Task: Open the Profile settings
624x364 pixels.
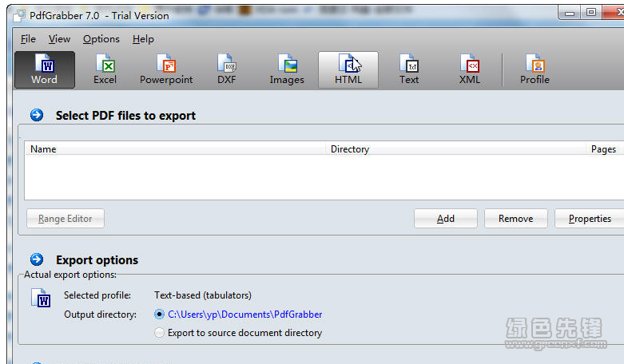Action: tap(535, 70)
